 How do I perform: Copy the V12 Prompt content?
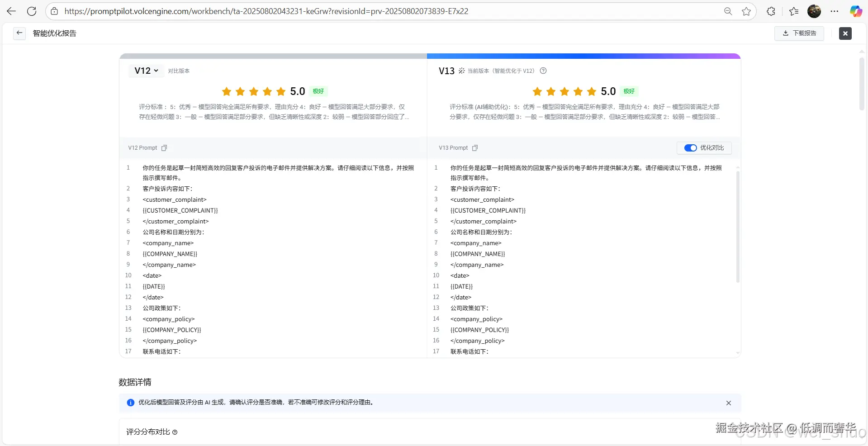(x=164, y=148)
